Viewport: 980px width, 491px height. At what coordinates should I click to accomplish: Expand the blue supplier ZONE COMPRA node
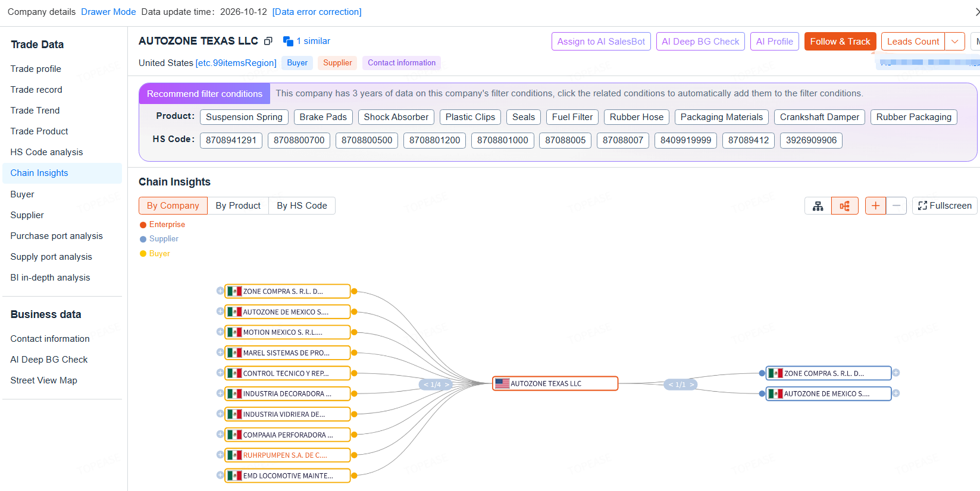click(x=896, y=373)
